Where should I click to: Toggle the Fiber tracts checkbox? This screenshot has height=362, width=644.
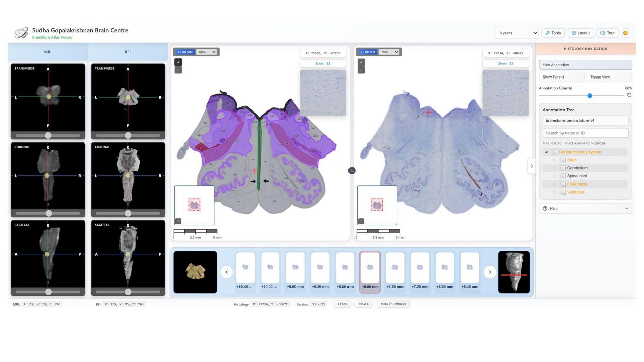[563, 184]
